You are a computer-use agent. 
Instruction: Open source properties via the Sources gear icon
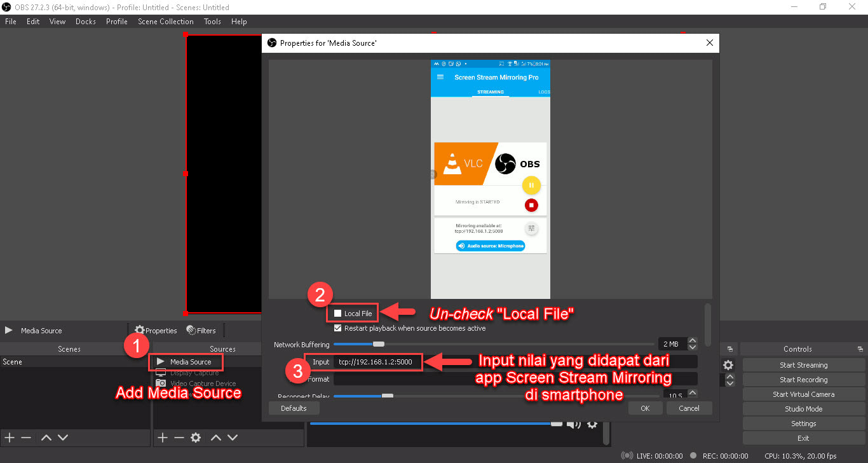click(196, 438)
